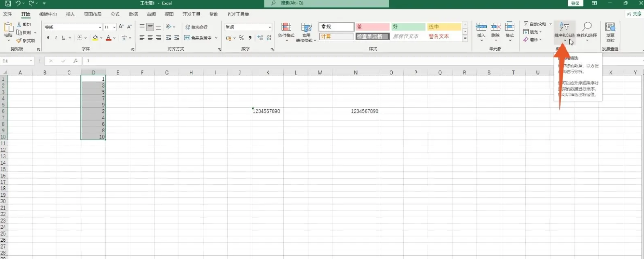Apply the 好 (Good) cell style
Screen dimensions: 644x259
point(408,27)
